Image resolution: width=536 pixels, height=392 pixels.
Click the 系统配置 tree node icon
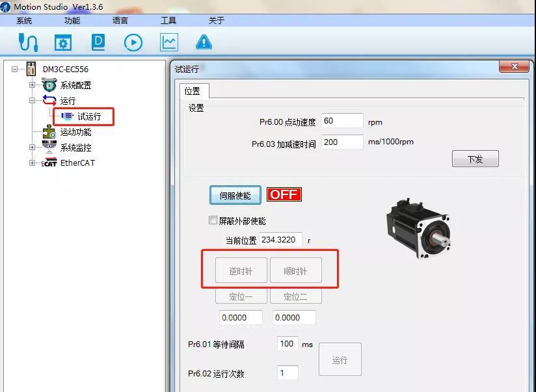(49, 85)
